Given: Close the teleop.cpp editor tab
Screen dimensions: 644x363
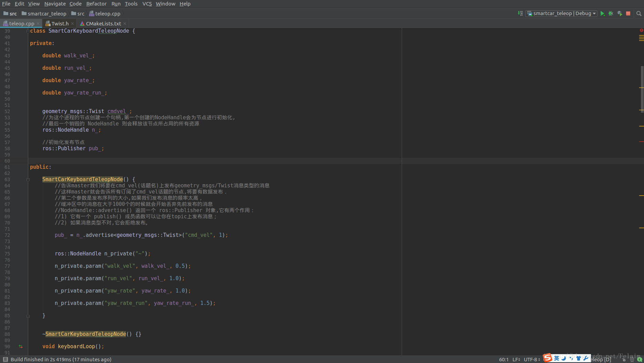Looking at the screenshot, I should 38,24.
